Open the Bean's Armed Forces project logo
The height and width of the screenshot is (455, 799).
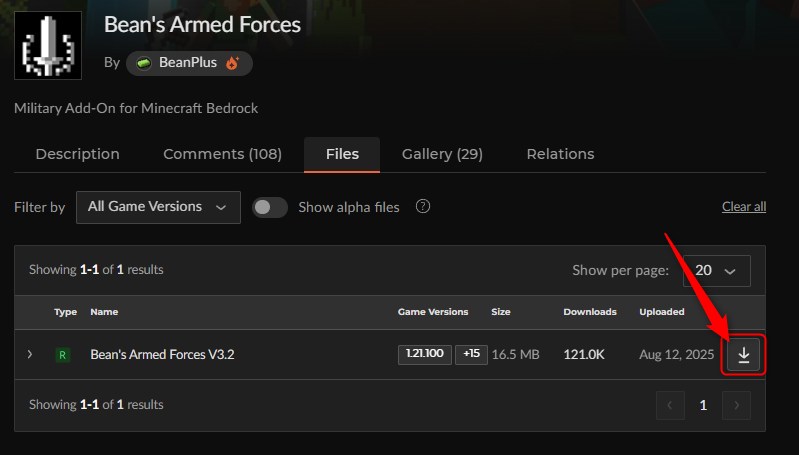coord(48,45)
